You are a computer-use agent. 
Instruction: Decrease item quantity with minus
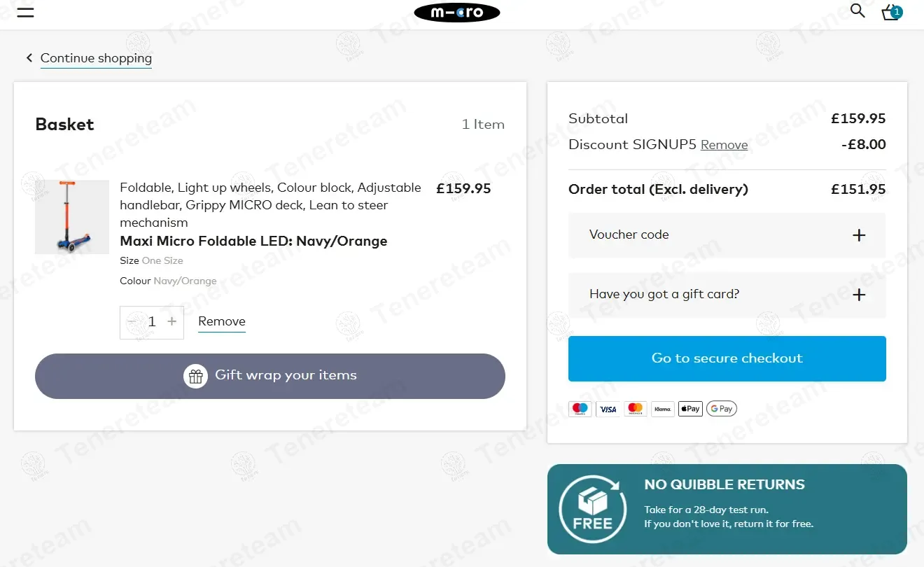coord(132,322)
